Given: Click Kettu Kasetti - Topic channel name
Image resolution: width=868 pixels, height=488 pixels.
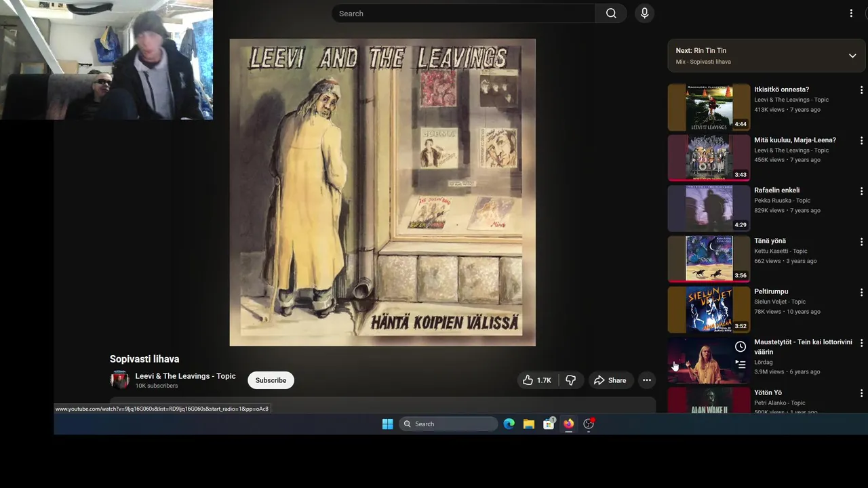Looking at the screenshot, I should click(781, 251).
